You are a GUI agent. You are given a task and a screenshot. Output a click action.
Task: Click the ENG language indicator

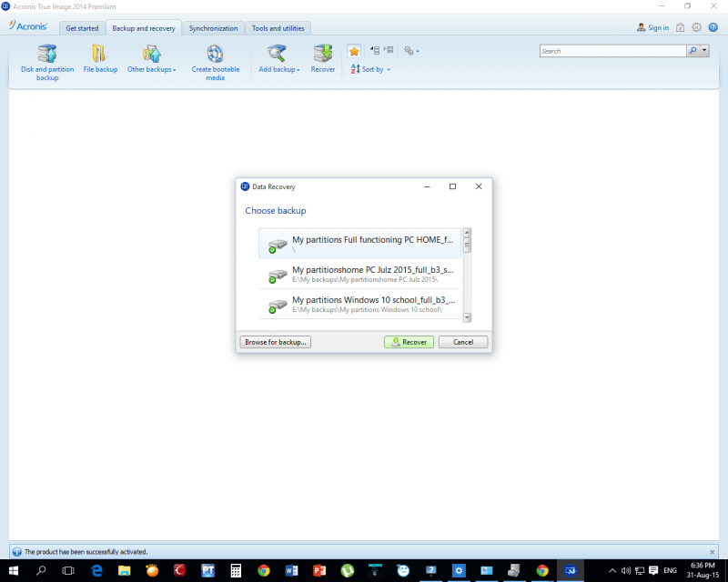click(x=670, y=570)
